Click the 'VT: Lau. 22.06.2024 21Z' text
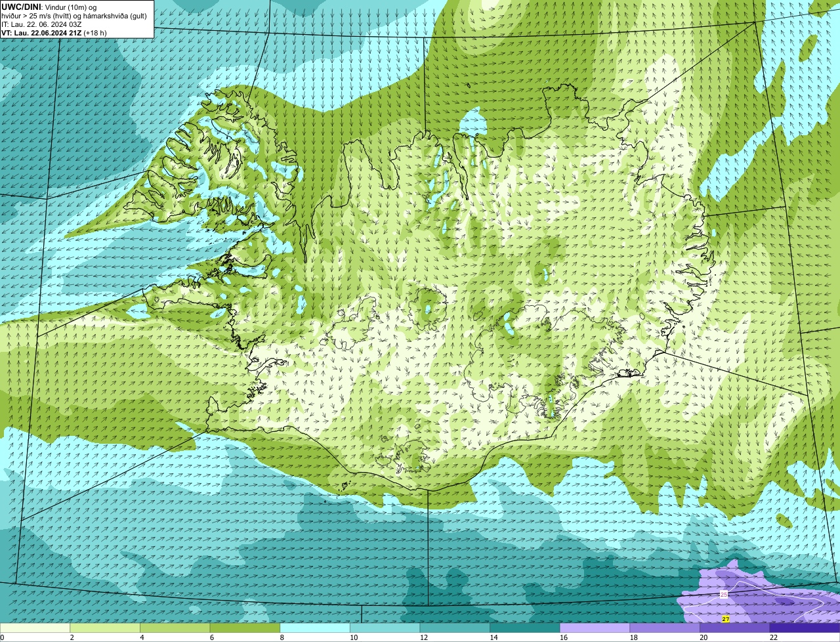Screen dimensions: 840x642 41,32
